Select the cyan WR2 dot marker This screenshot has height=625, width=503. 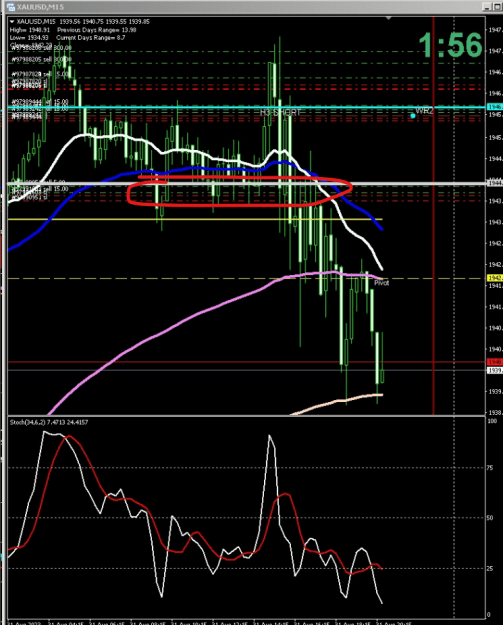pyautogui.click(x=413, y=116)
